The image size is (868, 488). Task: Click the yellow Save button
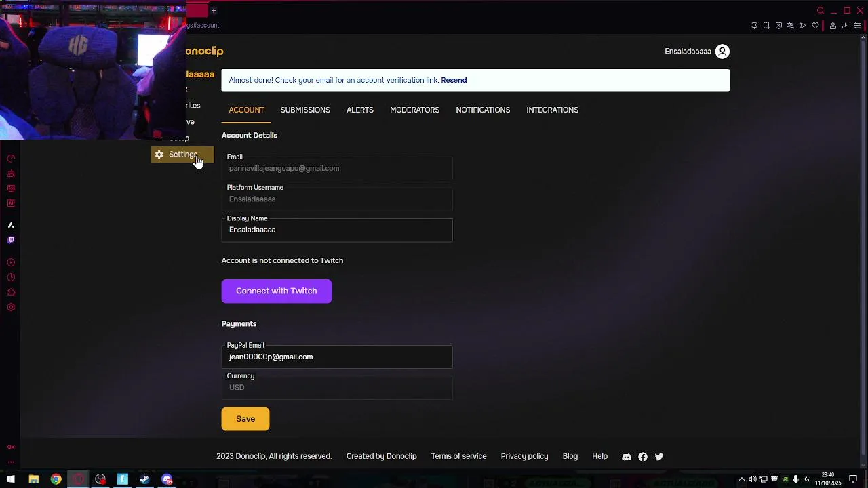coord(245,419)
